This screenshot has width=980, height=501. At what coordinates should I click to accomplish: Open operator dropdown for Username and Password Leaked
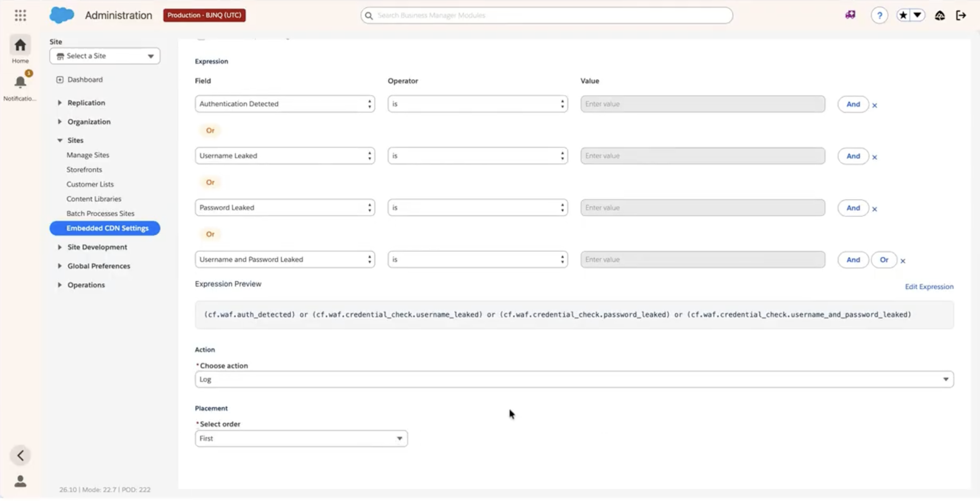[478, 259]
